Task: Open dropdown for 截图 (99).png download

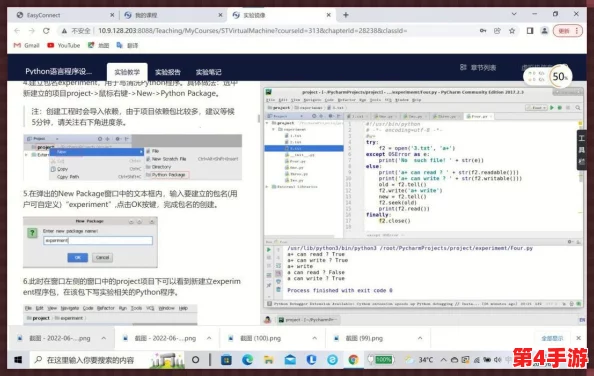Action: point(420,338)
